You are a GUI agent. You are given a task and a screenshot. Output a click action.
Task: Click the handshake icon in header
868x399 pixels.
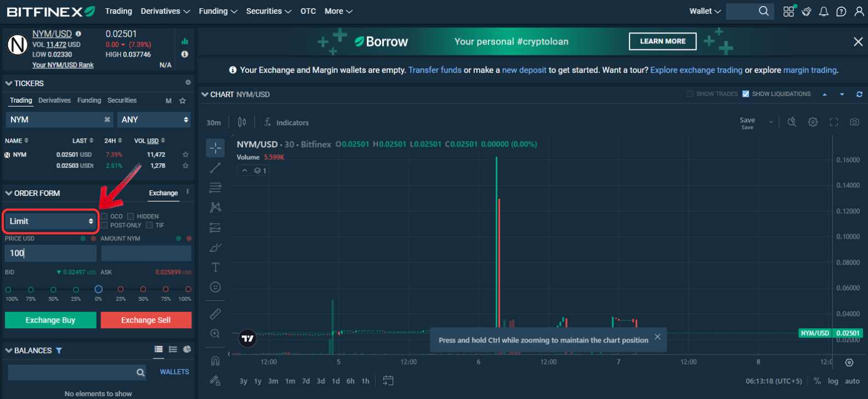point(806,12)
